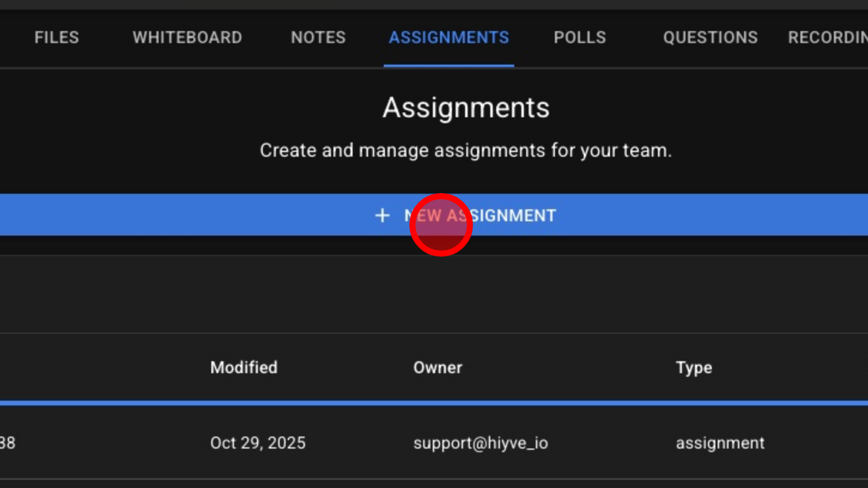Click the Owner column header
The width and height of the screenshot is (868, 488).
pos(438,367)
